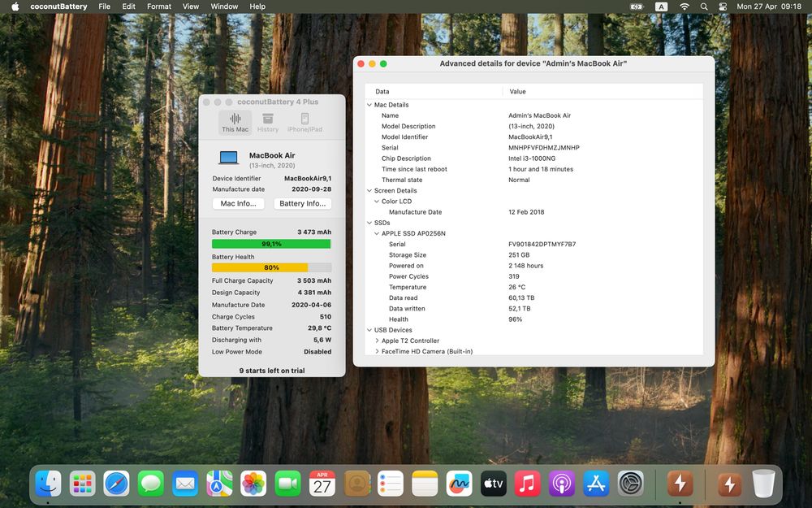Open the Contacts app in the dock

click(356, 484)
